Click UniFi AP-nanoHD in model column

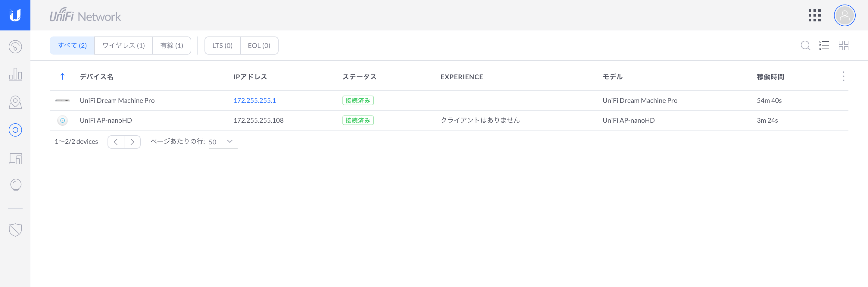(x=629, y=120)
